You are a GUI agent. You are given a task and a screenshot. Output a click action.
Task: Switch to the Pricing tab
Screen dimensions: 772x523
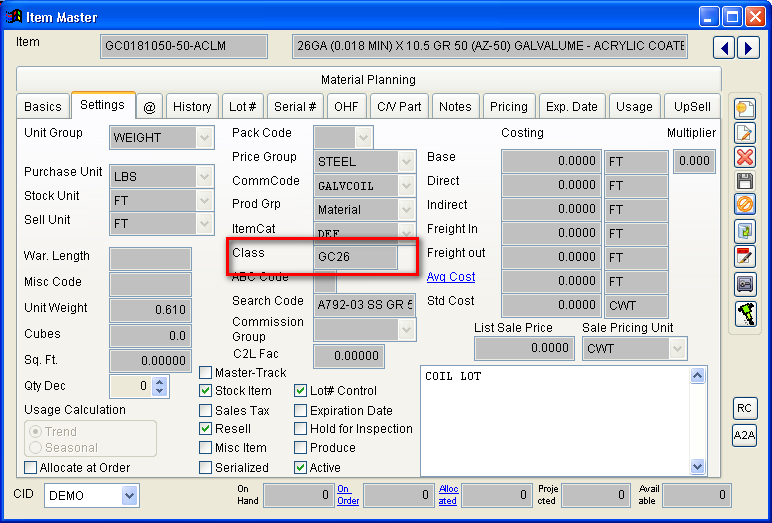pos(508,106)
